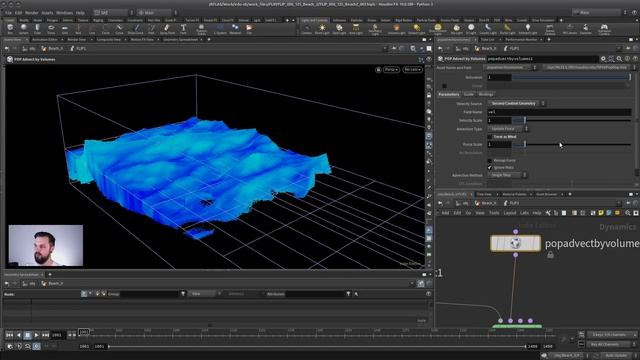The width and height of the screenshot is (640, 360).
Task: Add a Portal Light from shelf
Action: tap(507, 29)
